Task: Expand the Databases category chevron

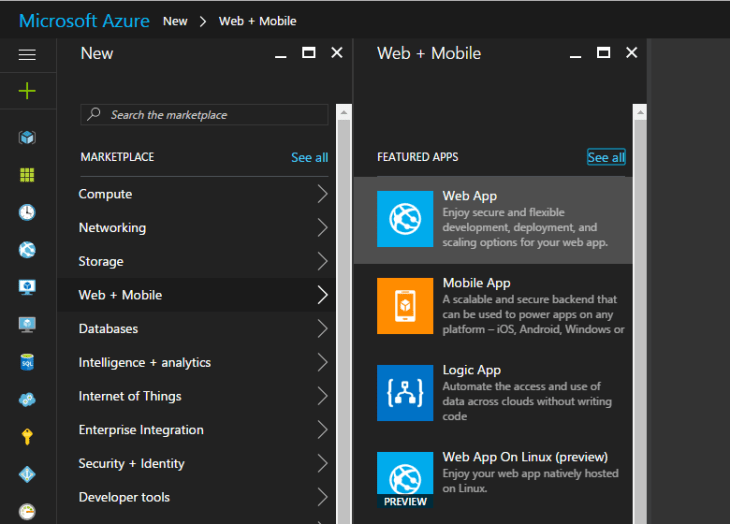Action: click(x=323, y=329)
